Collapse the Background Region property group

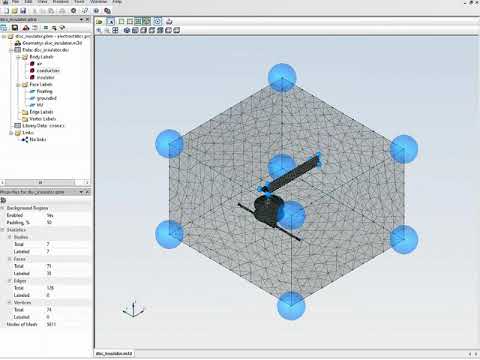click(3, 208)
